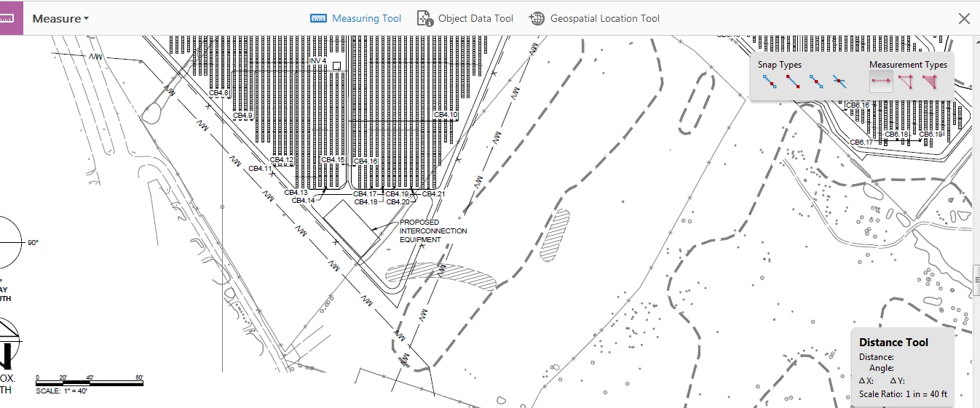Click the CB4.8 label
Viewport: 980px width, 408px height.
point(218,93)
